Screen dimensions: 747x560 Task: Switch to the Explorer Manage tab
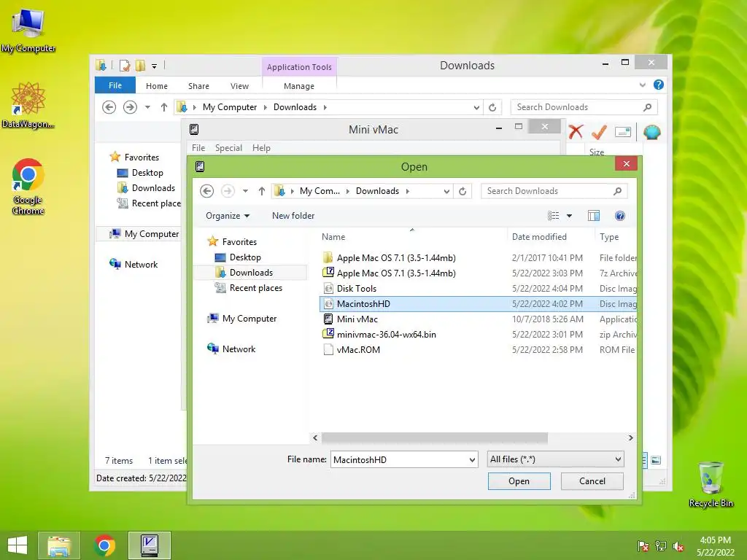click(x=298, y=86)
